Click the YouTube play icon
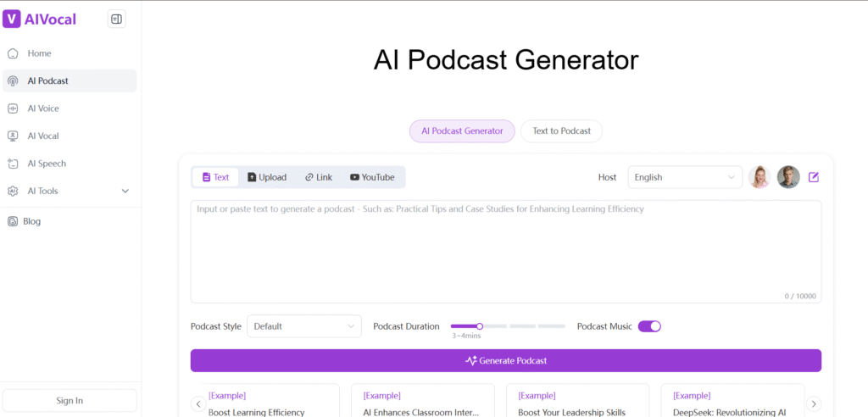This screenshot has width=868, height=417. 355,177
